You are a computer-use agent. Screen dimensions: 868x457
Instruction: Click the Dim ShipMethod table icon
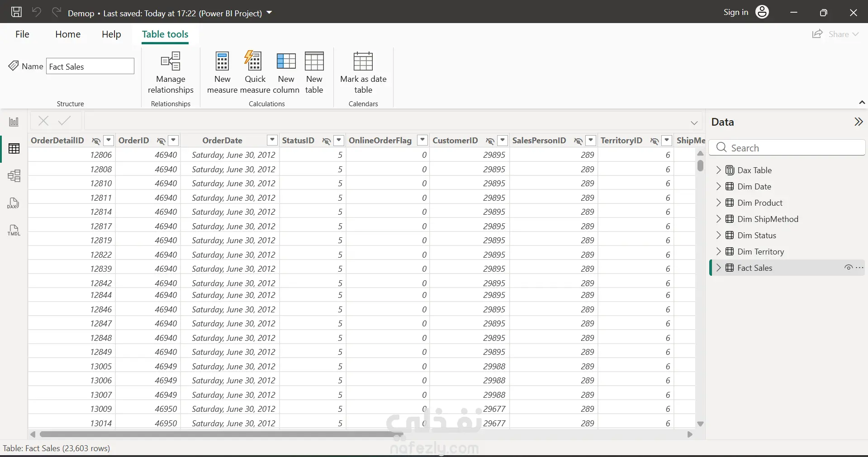tap(730, 219)
